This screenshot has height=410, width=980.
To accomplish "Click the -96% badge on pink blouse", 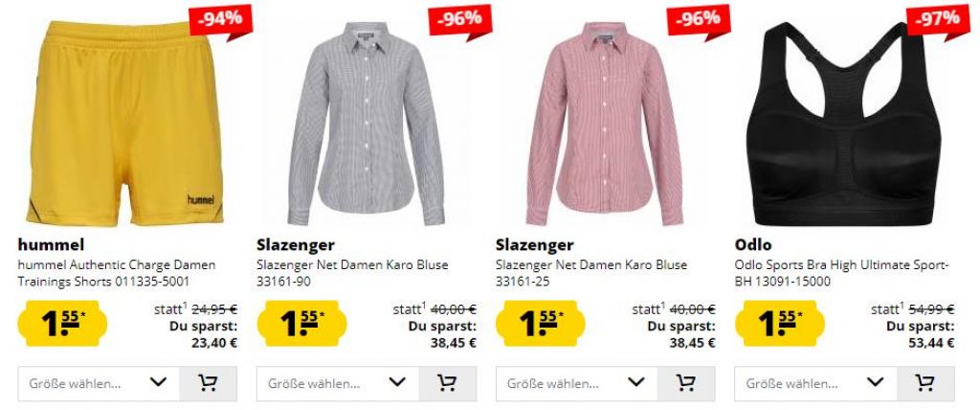I will [x=699, y=19].
